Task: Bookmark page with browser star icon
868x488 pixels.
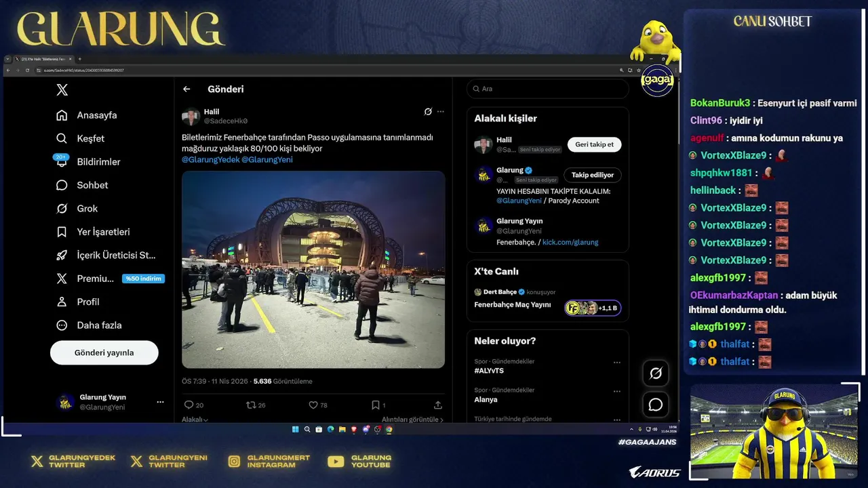Action: (639, 70)
